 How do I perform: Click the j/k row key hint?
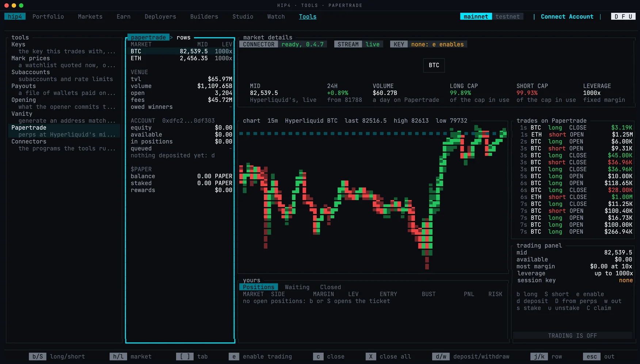(546, 356)
